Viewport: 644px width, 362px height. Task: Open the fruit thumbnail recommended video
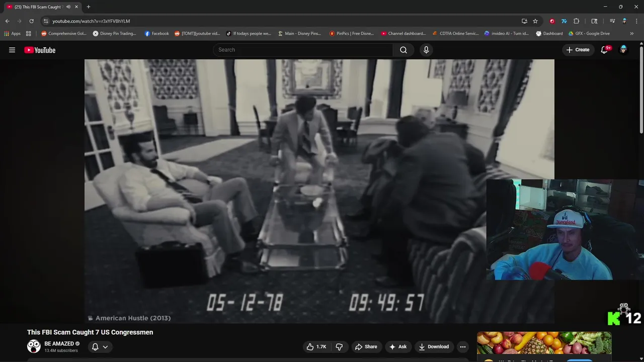click(544, 343)
